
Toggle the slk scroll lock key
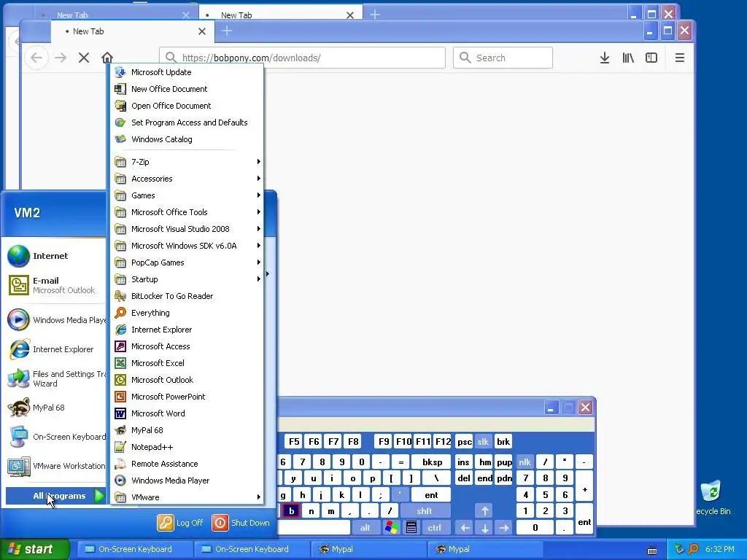click(x=483, y=441)
